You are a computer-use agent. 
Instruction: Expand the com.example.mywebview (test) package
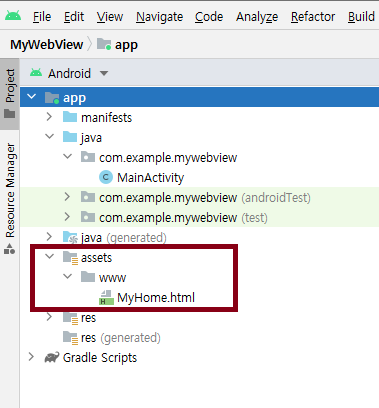tap(67, 217)
